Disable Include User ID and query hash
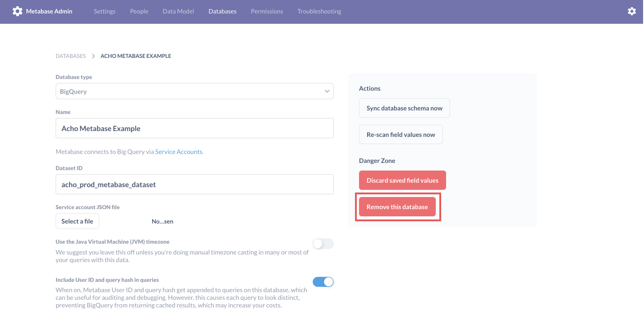The height and width of the screenshot is (320, 644). click(x=323, y=282)
